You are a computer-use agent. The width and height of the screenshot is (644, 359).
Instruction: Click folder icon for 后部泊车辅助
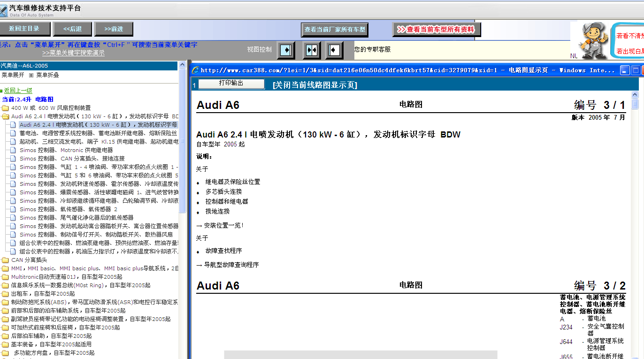point(5,336)
